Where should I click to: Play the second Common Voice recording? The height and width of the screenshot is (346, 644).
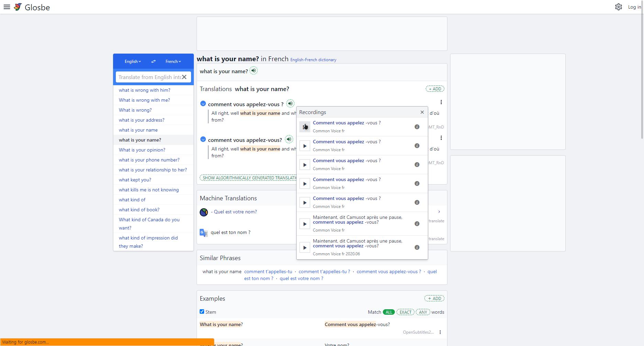pyautogui.click(x=304, y=145)
